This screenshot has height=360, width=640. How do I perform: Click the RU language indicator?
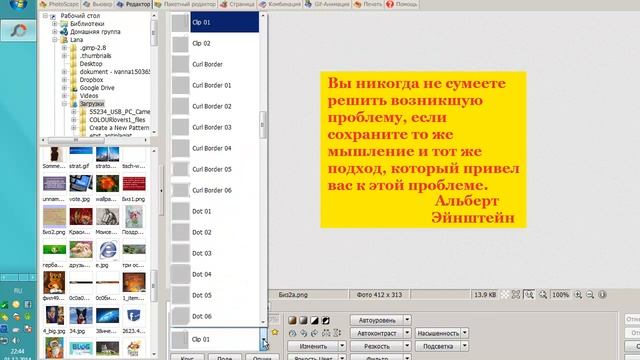tap(18, 291)
